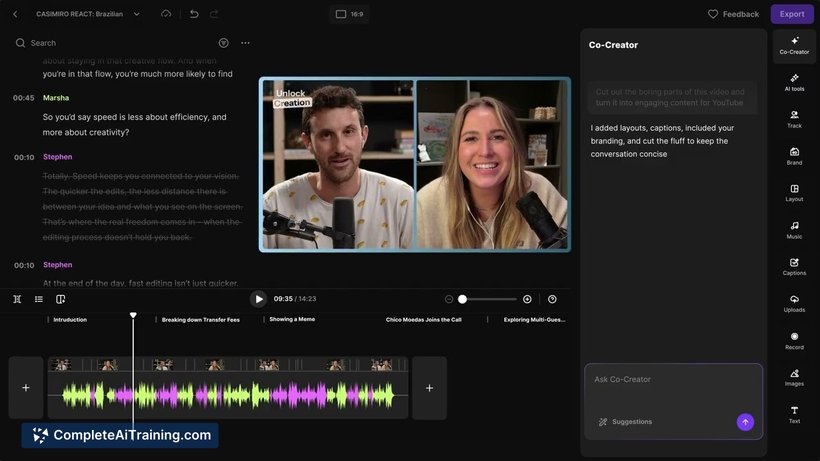The height and width of the screenshot is (461, 820).
Task: Open the 16:9 aspect ratio selector
Action: click(x=349, y=14)
